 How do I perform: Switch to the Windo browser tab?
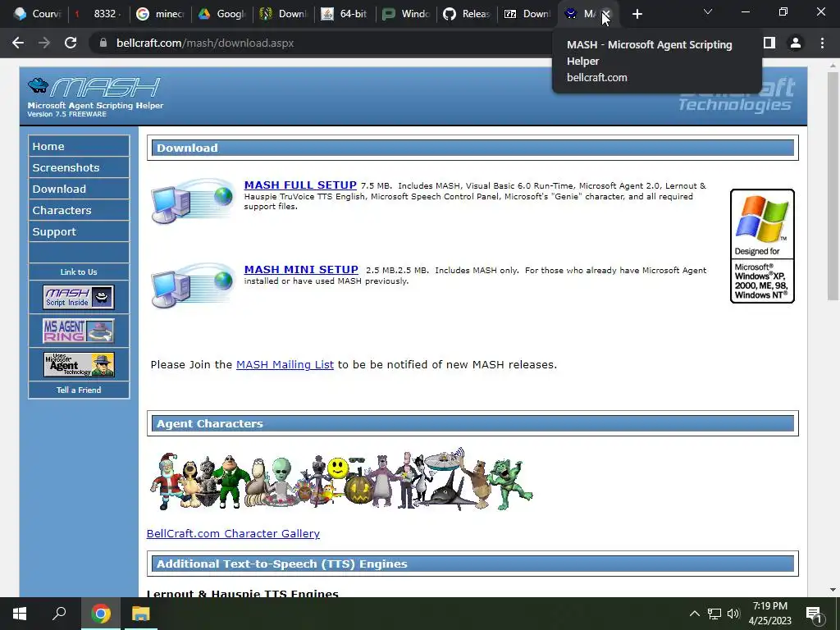[407, 14]
